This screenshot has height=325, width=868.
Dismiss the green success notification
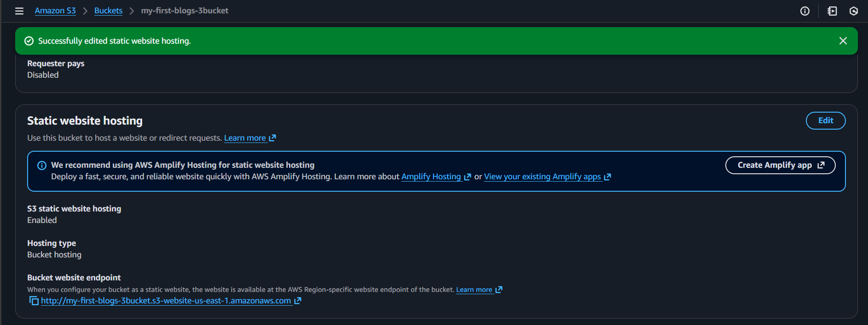coord(843,41)
